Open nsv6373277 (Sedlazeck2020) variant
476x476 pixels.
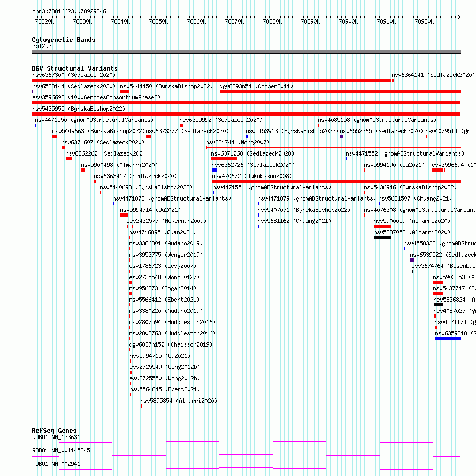point(187,131)
